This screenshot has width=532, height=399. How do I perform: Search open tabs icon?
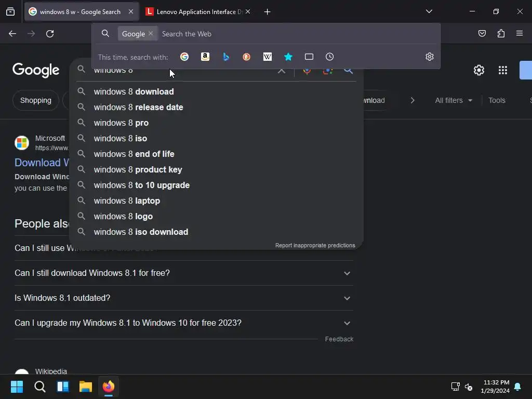(309, 57)
